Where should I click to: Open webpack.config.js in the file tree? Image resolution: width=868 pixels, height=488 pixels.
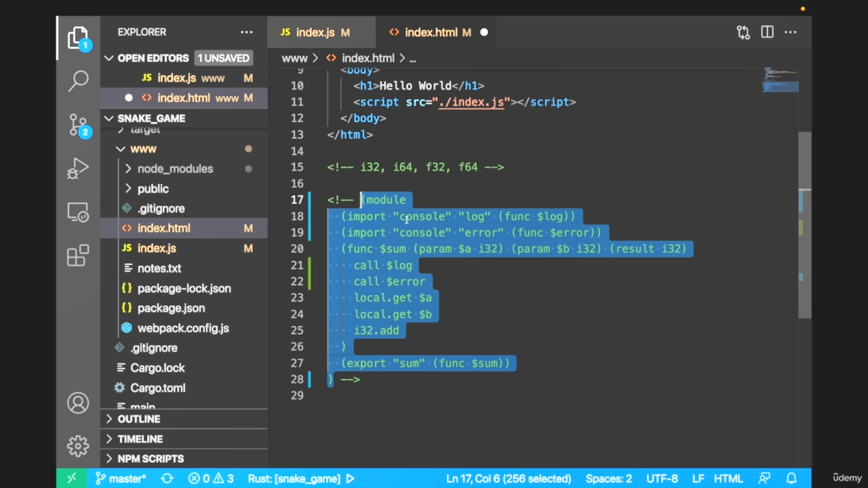tap(183, 328)
